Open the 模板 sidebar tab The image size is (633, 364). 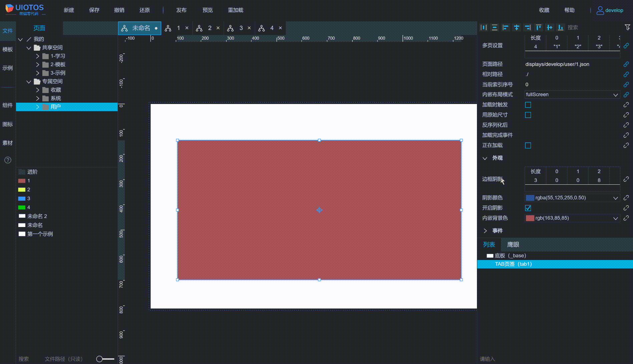8,49
